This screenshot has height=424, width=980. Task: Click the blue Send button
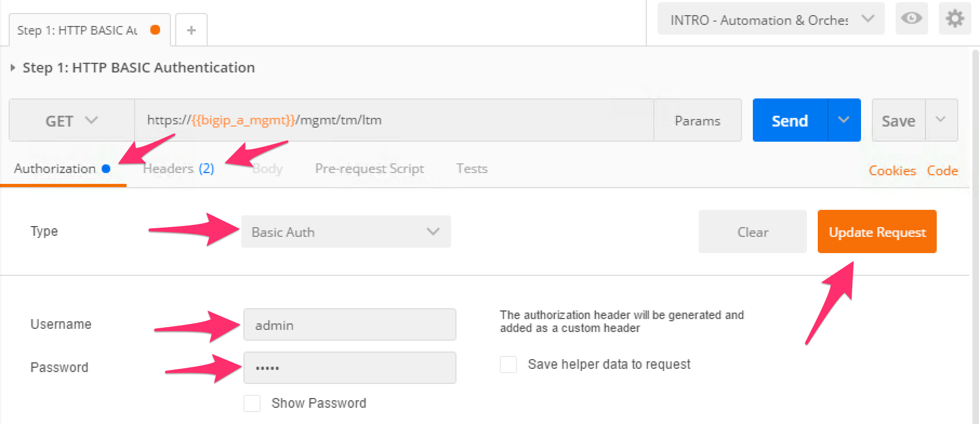coord(790,121)
